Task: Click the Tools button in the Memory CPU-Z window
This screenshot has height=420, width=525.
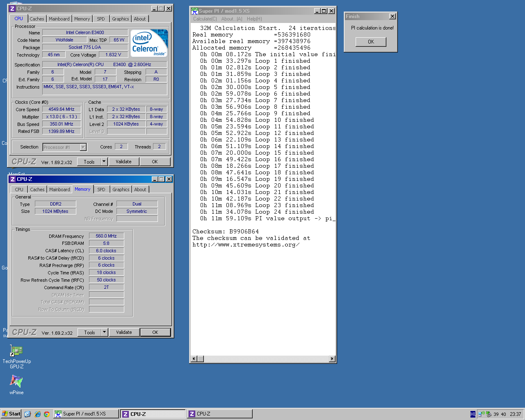Action: tap(89, 332)
